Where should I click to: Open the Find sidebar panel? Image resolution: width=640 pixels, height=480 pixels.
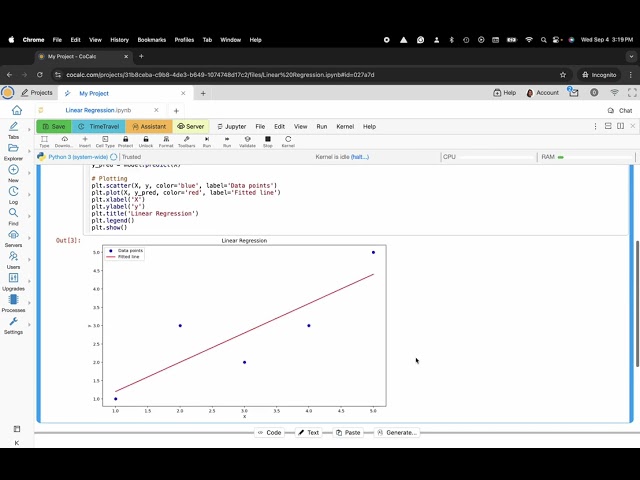click(13, 217)
